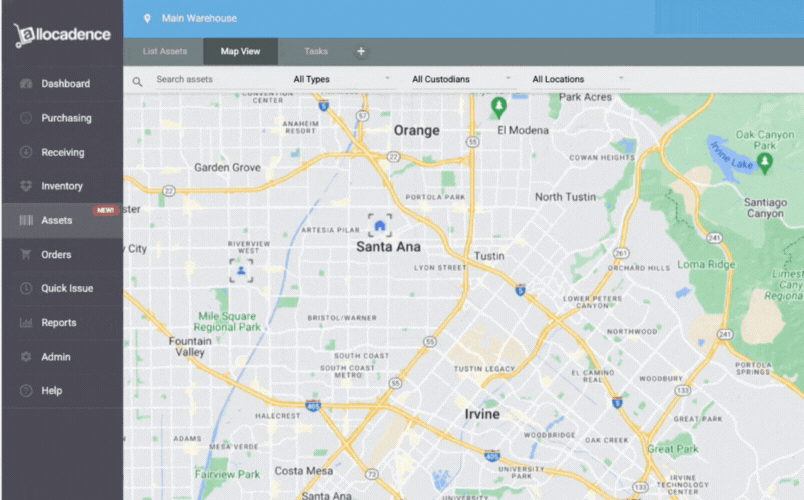The image size is (804, 500).
Task: Click the North Tustin label
Action: coord(566,197)
